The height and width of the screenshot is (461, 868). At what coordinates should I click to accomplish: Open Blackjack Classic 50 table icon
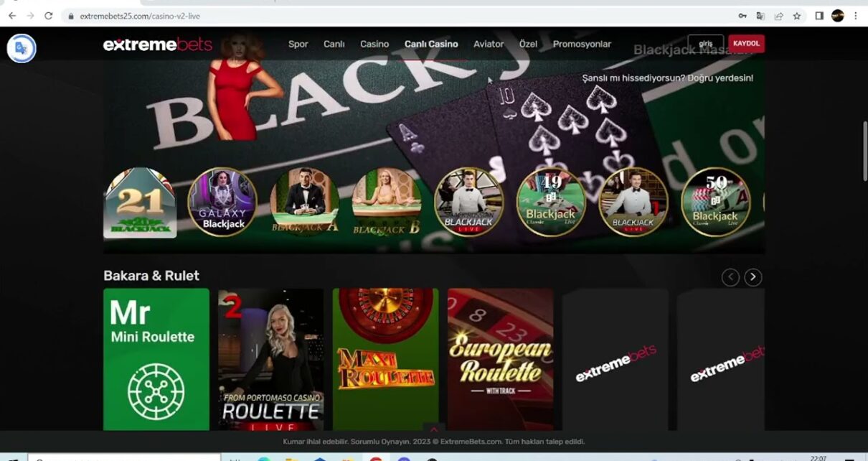pyautogui.click(x=715, y=202)
